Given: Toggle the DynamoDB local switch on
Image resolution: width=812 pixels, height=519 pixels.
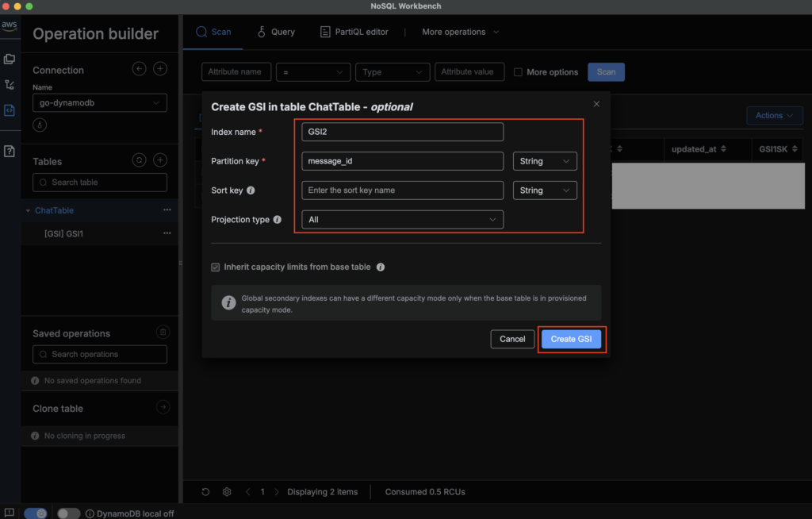Looking at the screenshot, I should [x=68, y=513].
